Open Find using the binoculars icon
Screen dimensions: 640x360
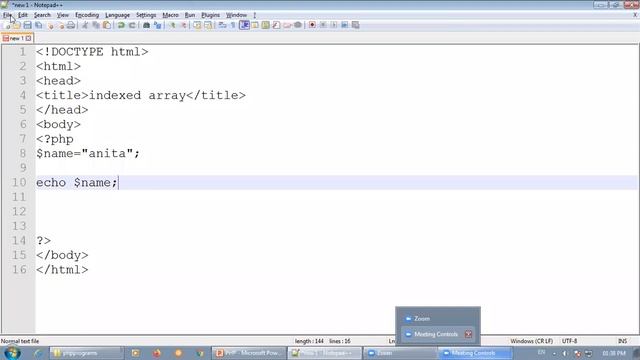[x=146, y=25]
